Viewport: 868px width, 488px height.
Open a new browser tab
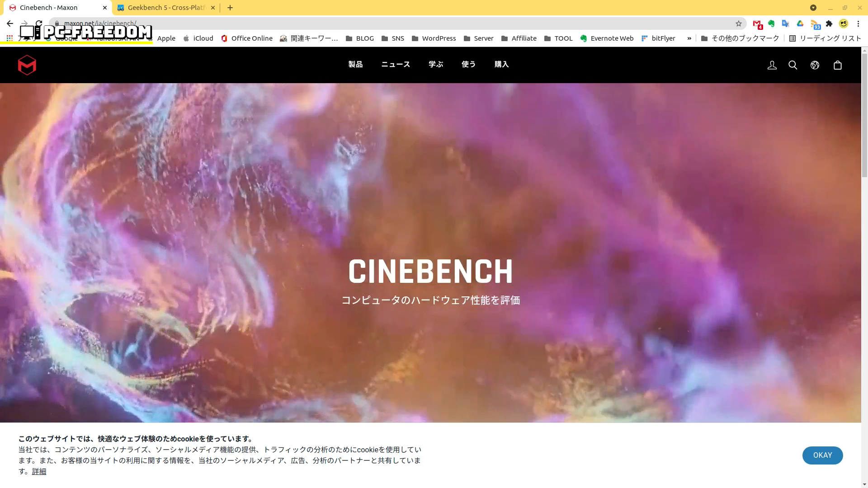click(x=230, y=8)
